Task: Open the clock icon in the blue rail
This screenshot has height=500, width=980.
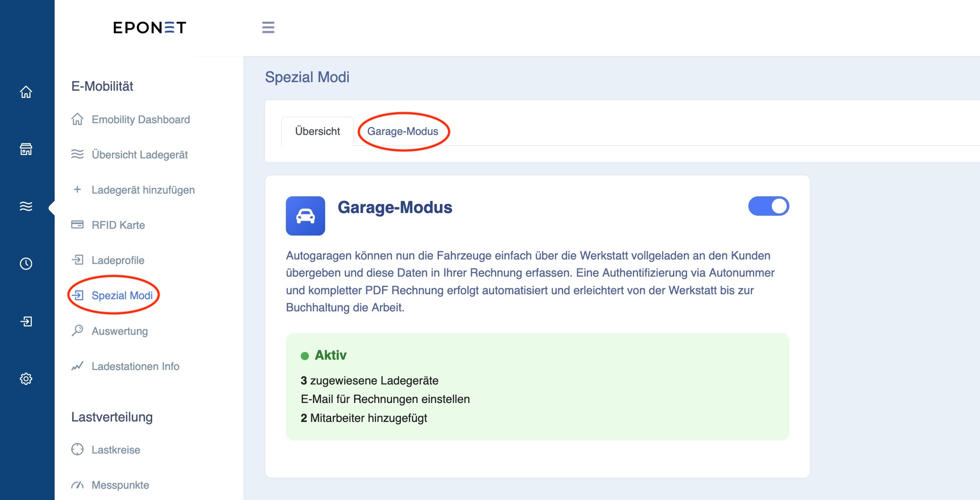Action: tap(26, 264)
